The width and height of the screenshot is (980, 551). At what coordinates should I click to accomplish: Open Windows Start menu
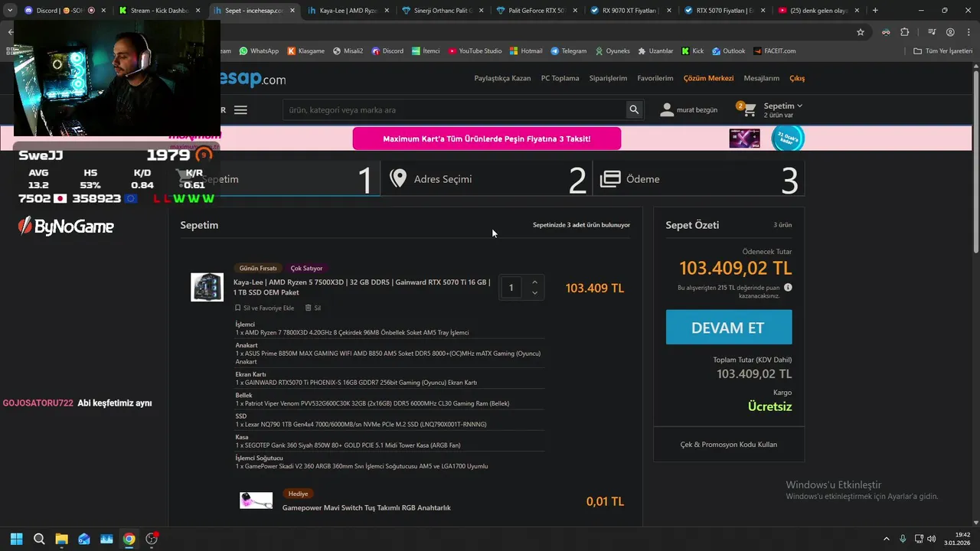[16, 539]
